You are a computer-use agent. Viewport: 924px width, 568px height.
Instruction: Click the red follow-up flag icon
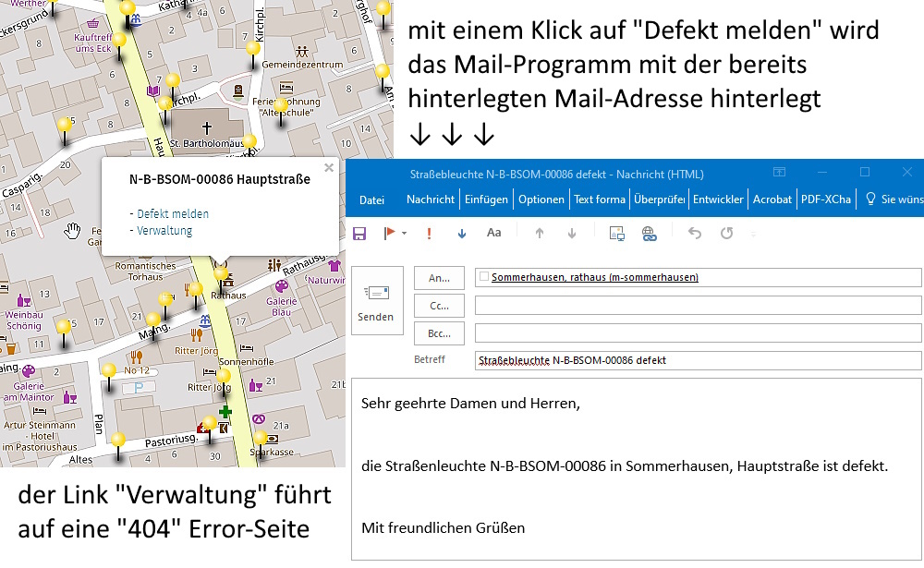point(392,233)
